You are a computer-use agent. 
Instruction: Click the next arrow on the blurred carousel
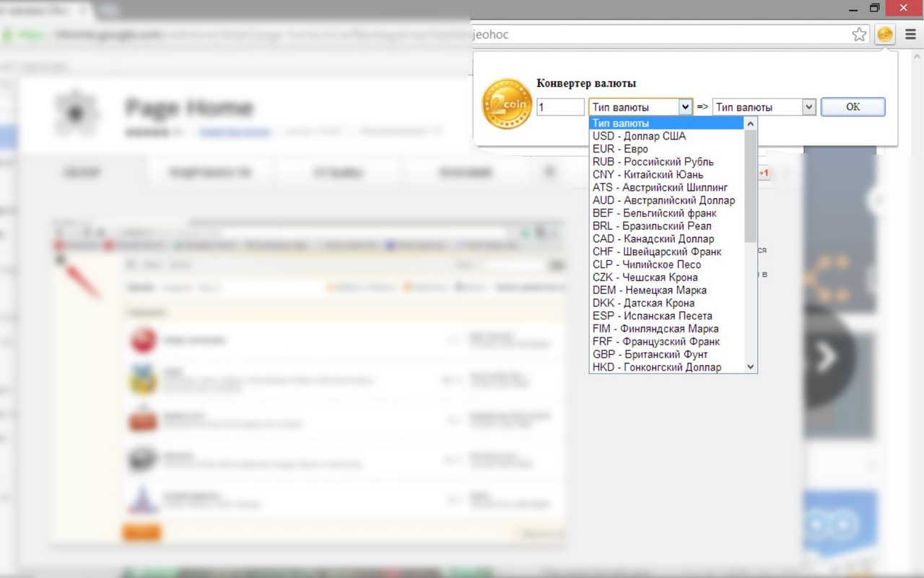827,356
